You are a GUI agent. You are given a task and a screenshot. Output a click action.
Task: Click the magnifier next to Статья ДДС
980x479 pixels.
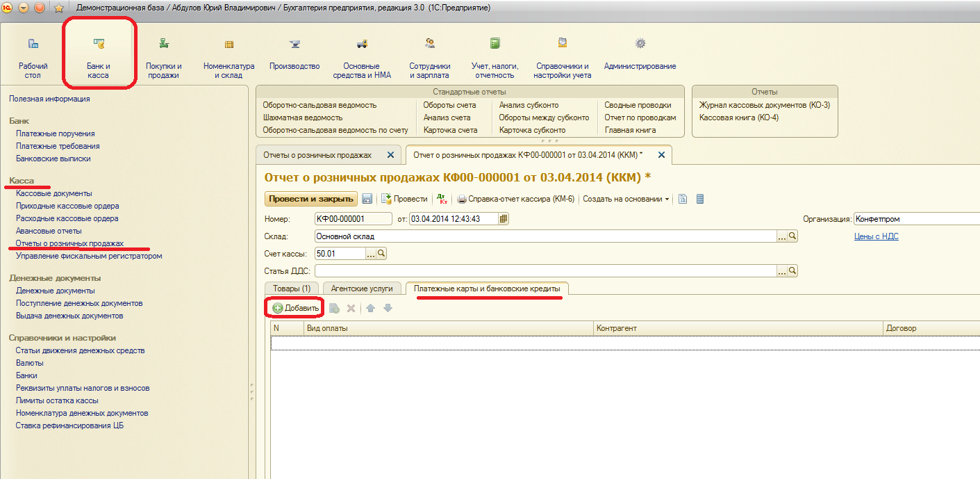click(792, 271)
